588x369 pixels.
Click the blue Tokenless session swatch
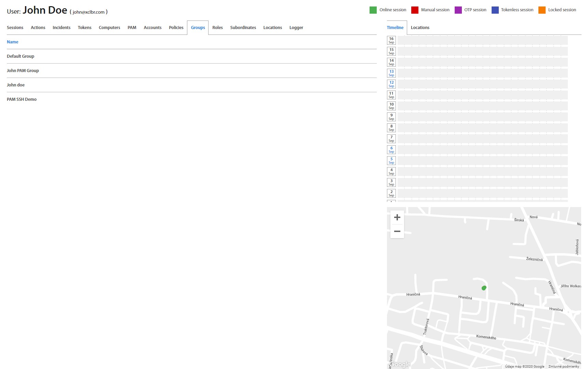point(495,10)
